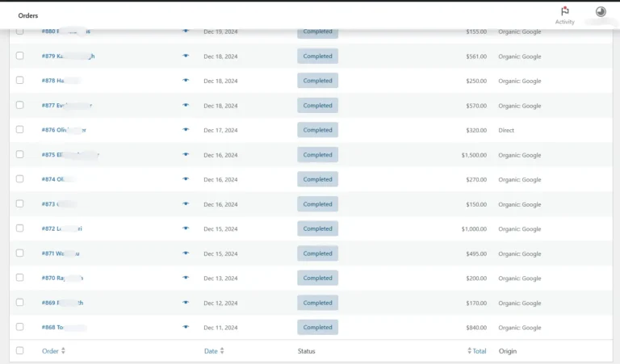Click Completed status badge of order #873
Screen dimensions: 620x364
pos(317,204)
